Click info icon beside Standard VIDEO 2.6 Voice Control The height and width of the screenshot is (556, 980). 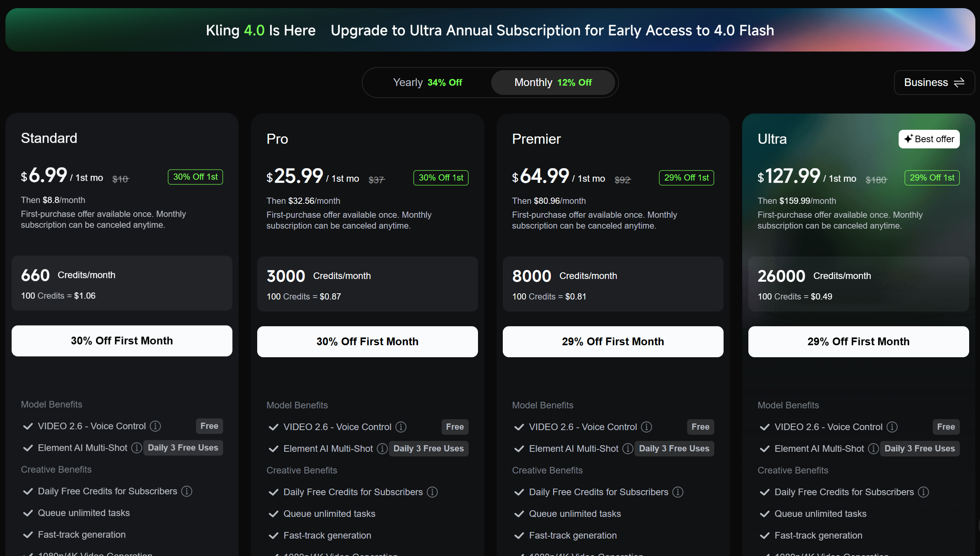click(155, 426)
